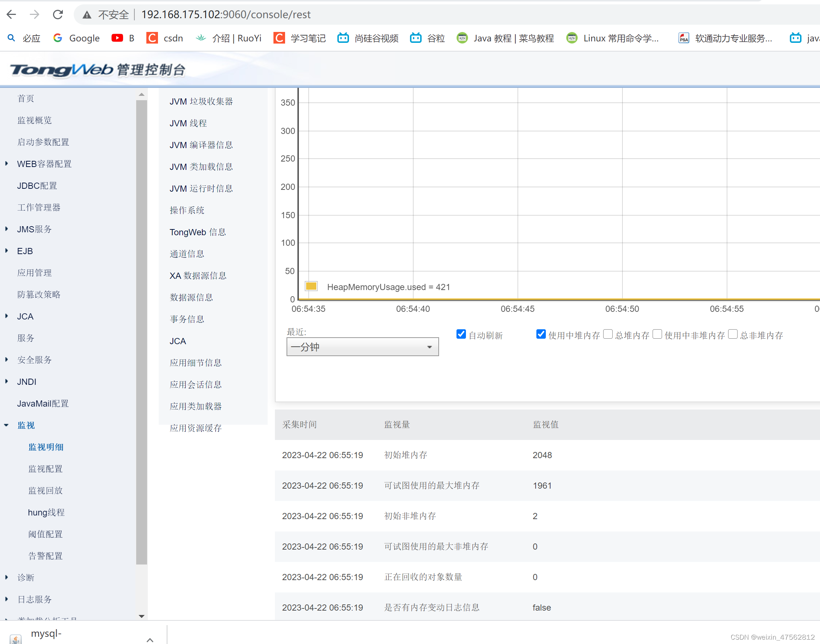
Task: Click the browser back arrow
Action: [11, 14]
